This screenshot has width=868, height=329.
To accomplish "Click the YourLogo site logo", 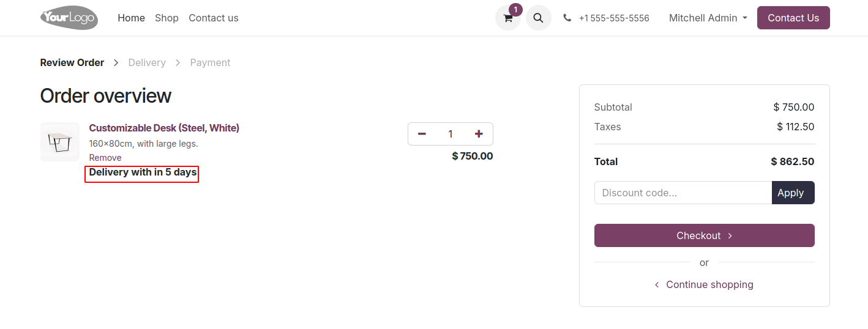I will [x=69, y=18].
